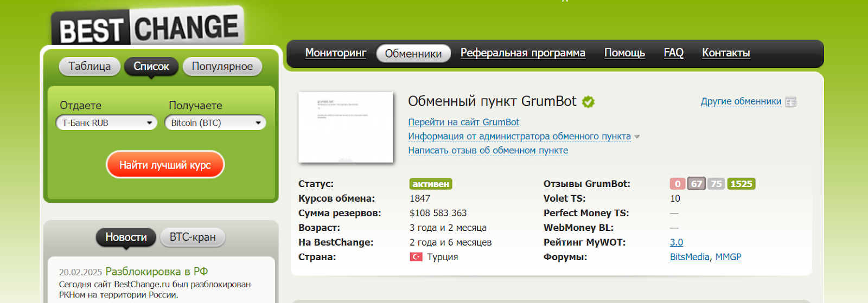868x303 pixels.
Task: Open Реферальная программа menu item
Action: click(523, 53)
